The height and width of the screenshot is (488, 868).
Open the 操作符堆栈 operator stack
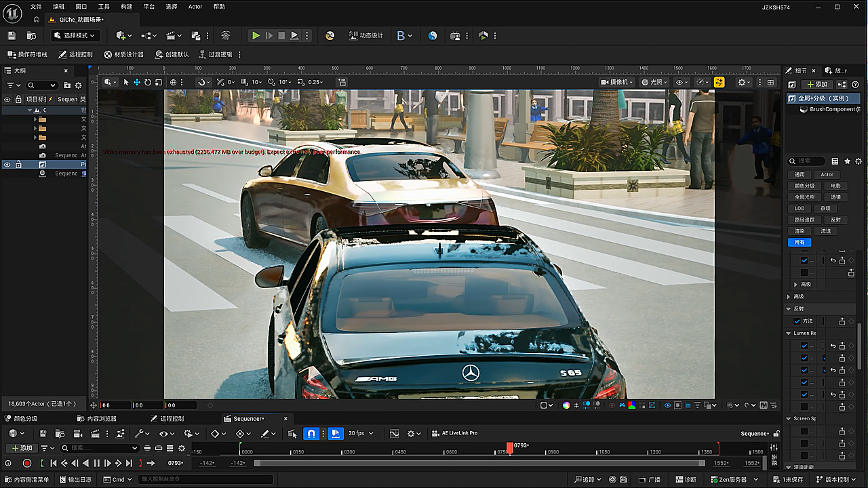[x=28, y=54]
